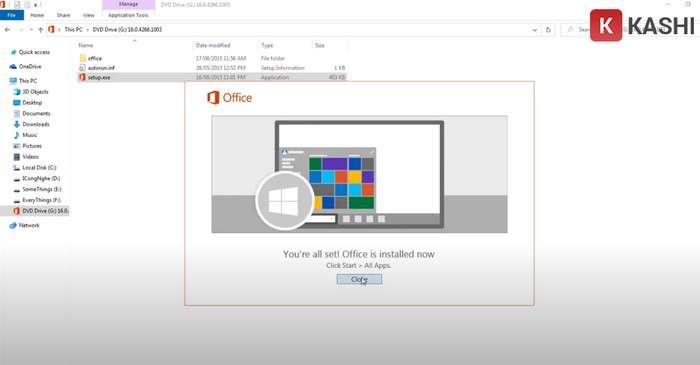Click the Close button in the Office installer
The height and width of the screenshot is (365, 700).
(x=359, y=279)
